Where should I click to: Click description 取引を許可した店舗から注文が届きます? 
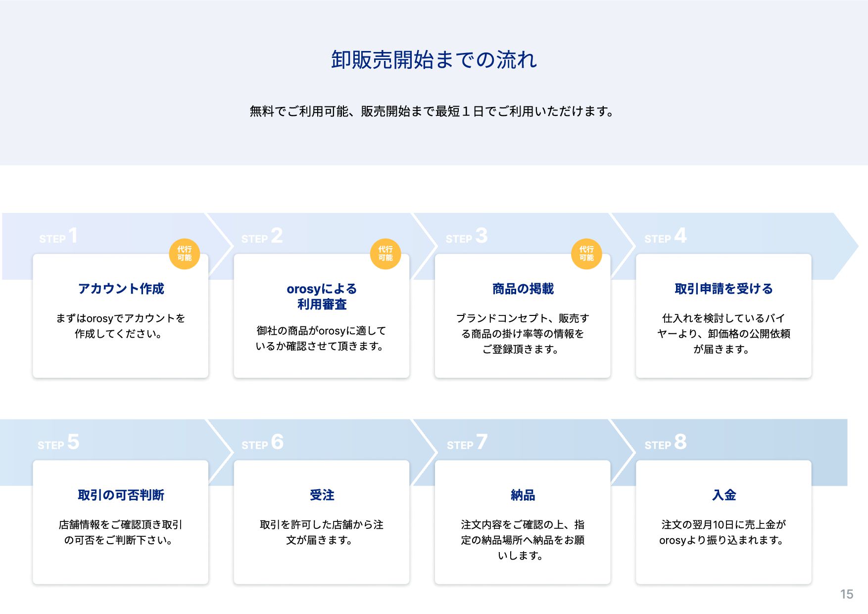322,532
